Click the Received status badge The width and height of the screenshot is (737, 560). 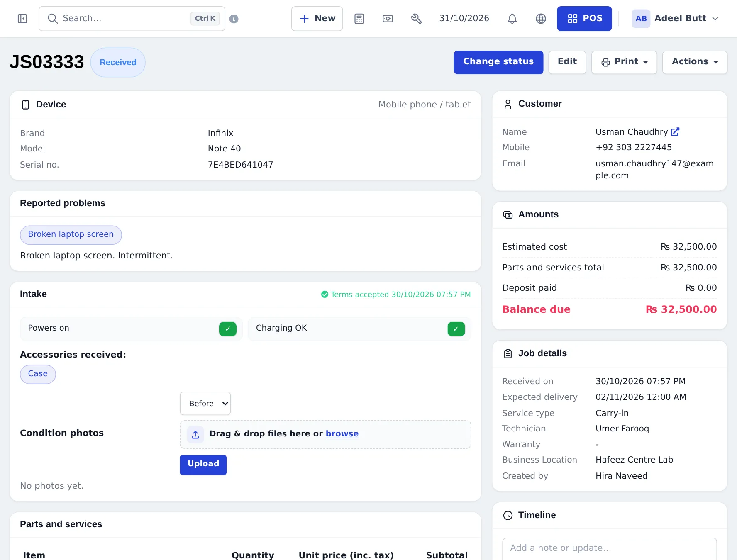118,62
